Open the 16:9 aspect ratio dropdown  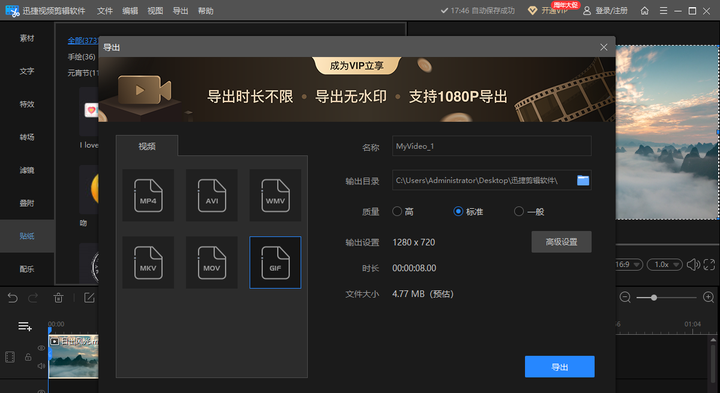coord(629,264)
